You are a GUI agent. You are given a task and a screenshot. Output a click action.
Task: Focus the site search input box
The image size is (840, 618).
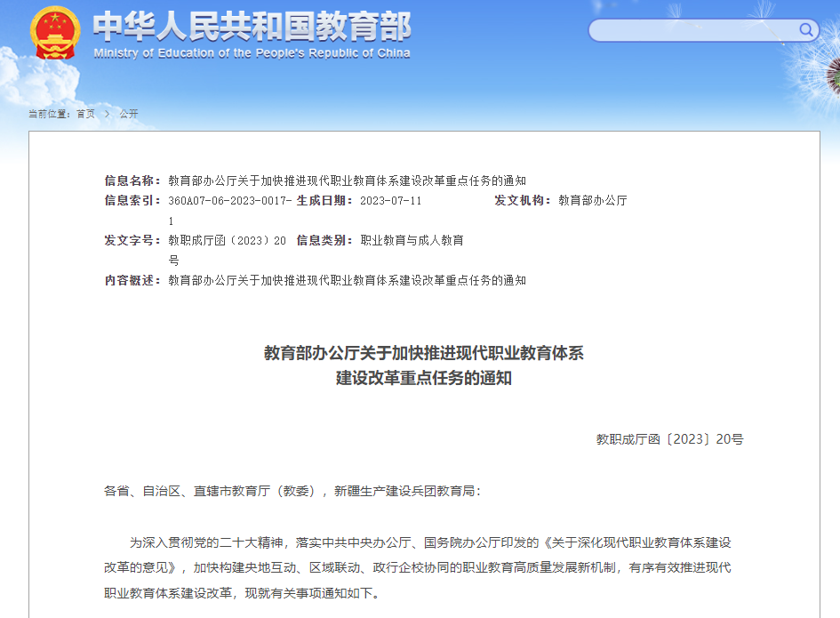pyautogui.click(x=693, y=30)
